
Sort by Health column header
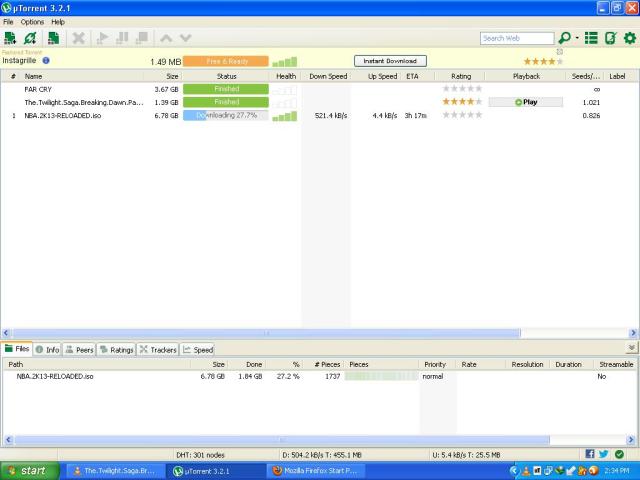click(x=285, y=76)
